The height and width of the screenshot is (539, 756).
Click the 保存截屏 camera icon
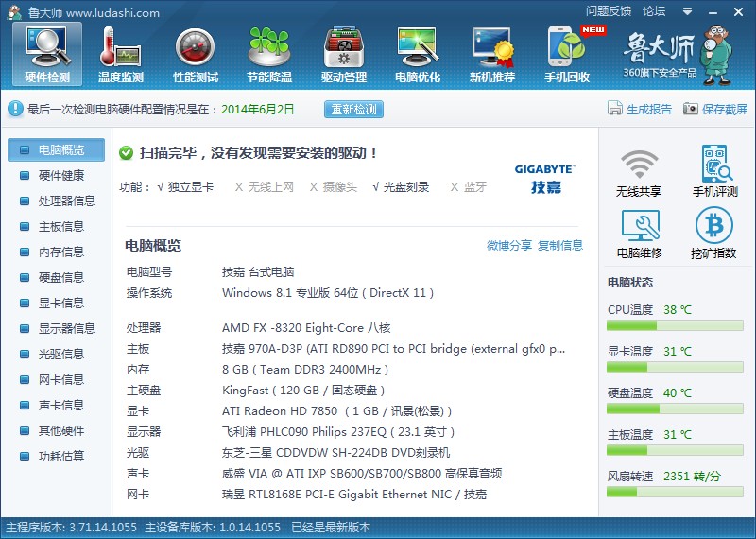coord(691,109)
